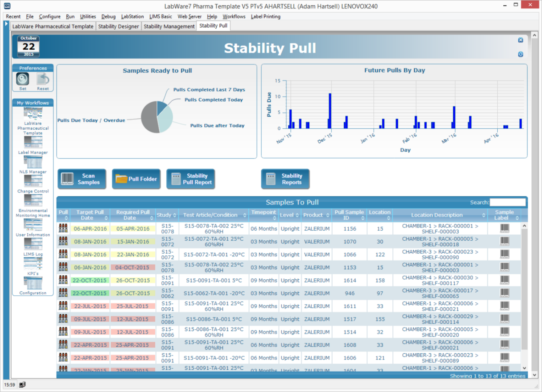Viewport: 542px width, 392px height.
Task: Click status bar icon next to the clock
Action: pos(22,384)
